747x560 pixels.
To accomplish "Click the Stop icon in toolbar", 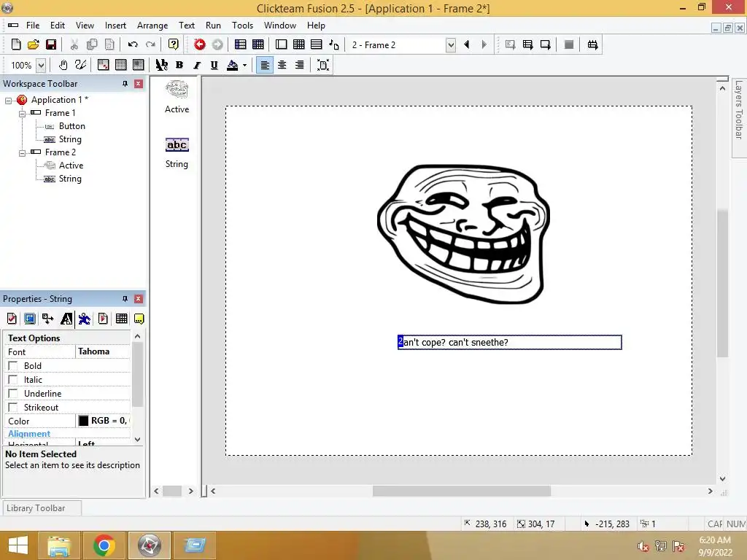I will click(x=569, y=44).
